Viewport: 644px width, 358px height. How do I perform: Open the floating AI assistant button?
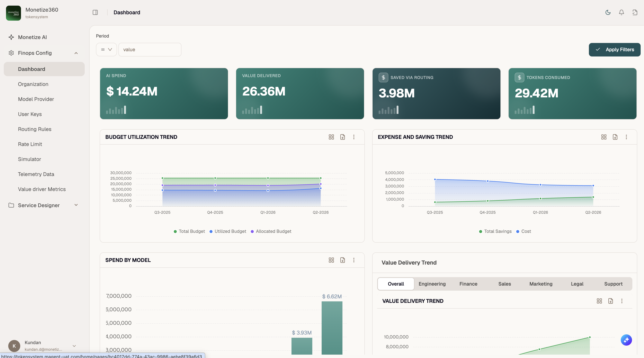coord(626,340)
